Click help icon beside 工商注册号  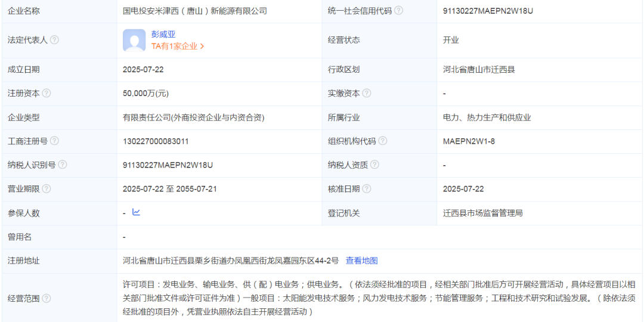coord(54,141)
